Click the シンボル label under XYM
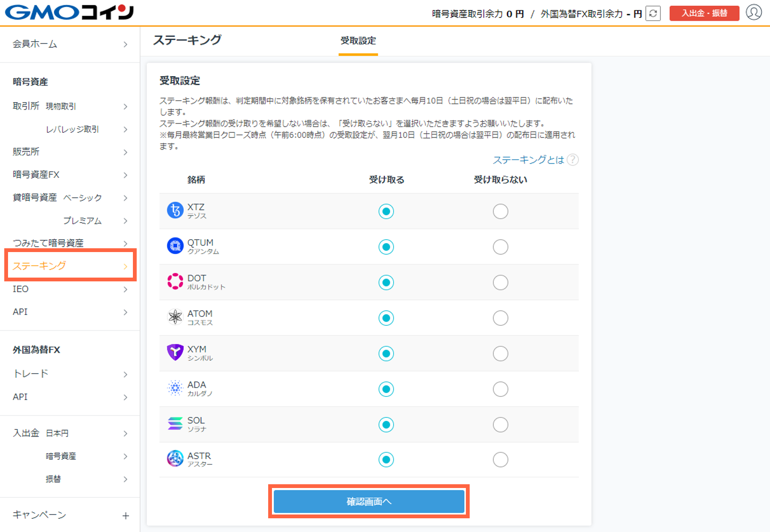Image resolution: width=770 pixels, height=532 pixels. (x=200, y=358)
